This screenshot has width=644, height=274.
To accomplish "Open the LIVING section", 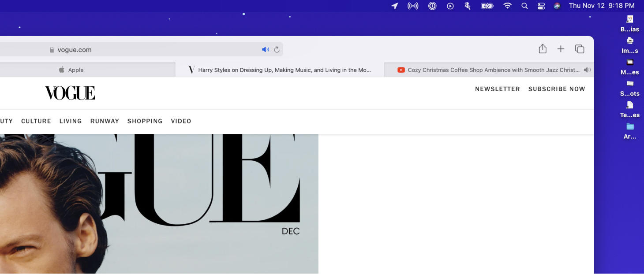I will pyautogui.click(x=71, y=121).
